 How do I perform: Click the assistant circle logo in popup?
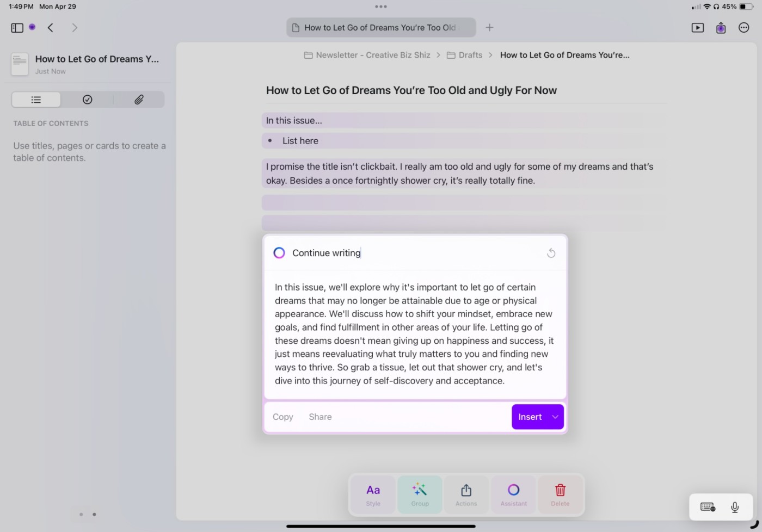(x=279, y=253)
